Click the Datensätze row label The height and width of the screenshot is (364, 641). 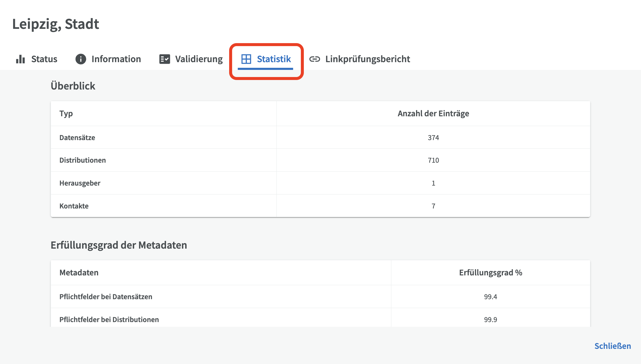point(77,138)
